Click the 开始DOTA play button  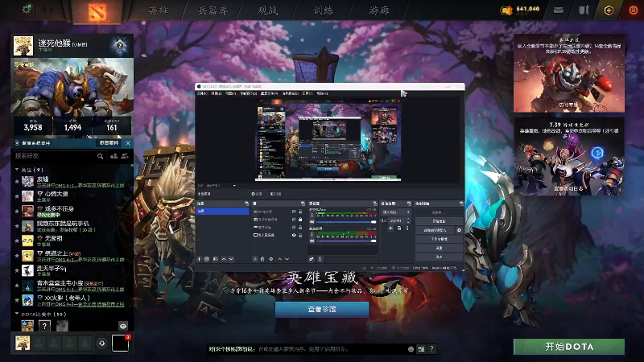(x=569, y=347)
